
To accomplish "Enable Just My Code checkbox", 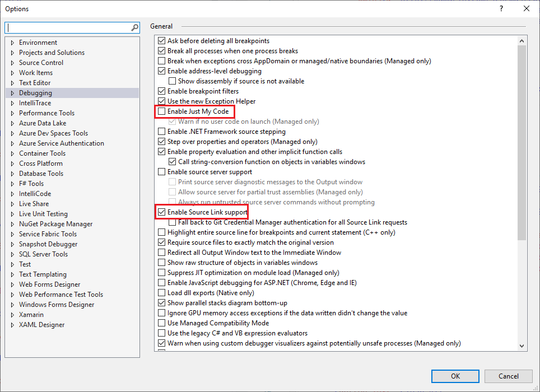I will click(161, 111).
